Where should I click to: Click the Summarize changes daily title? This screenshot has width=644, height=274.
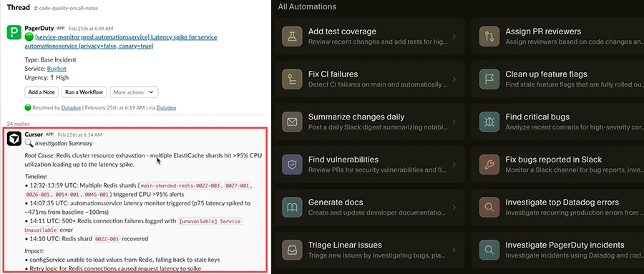pos(356,117)
